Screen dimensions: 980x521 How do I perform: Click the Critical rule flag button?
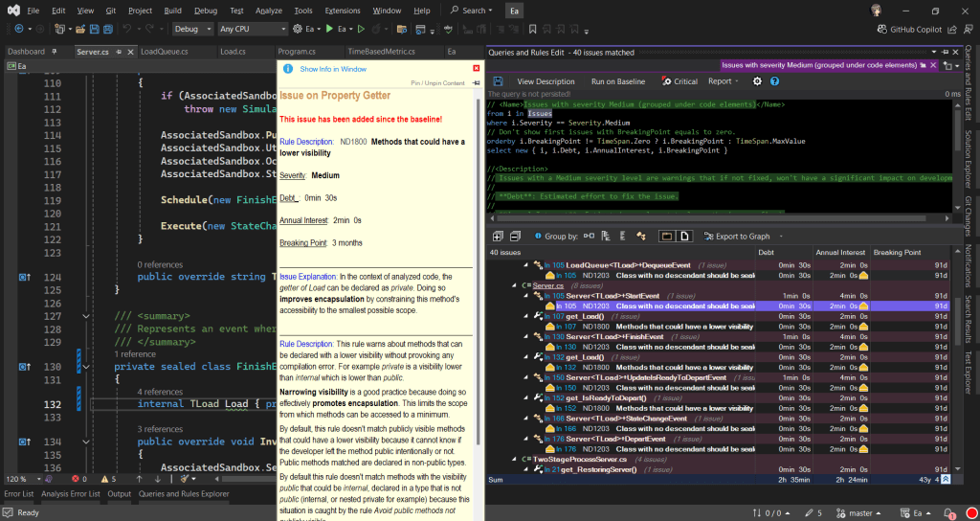pos(679,81)
